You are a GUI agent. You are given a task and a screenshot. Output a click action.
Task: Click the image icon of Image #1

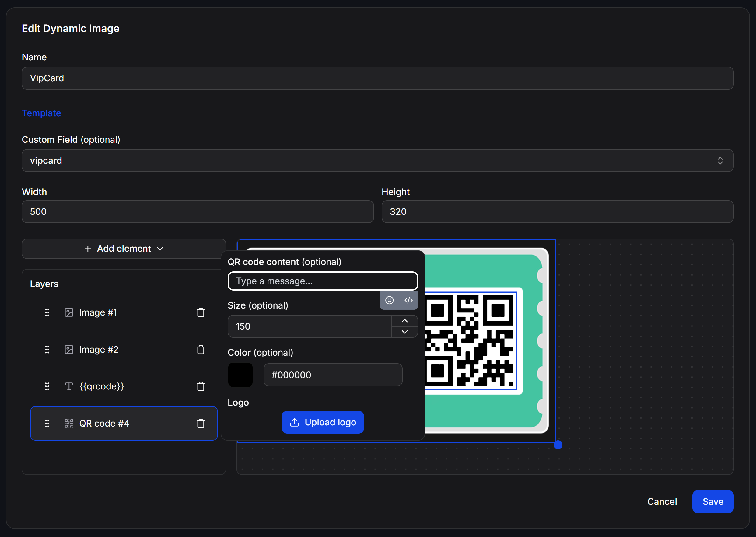pos(69,312)
